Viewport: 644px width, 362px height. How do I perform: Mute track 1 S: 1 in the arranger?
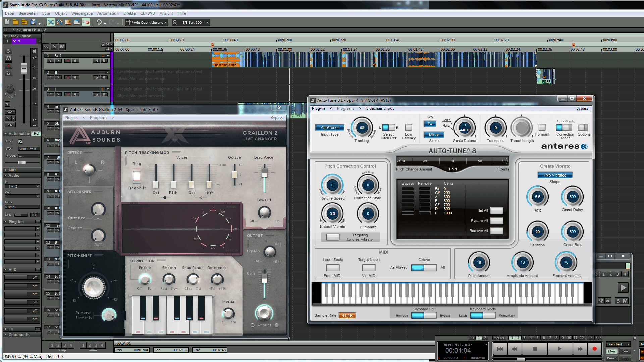[x=58, y=61]
